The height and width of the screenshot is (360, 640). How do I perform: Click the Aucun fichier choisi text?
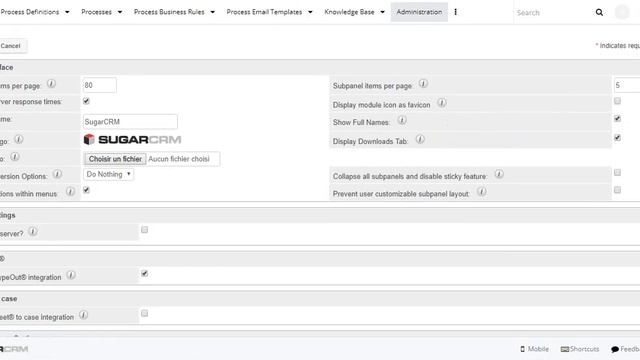tap(179, 159)
